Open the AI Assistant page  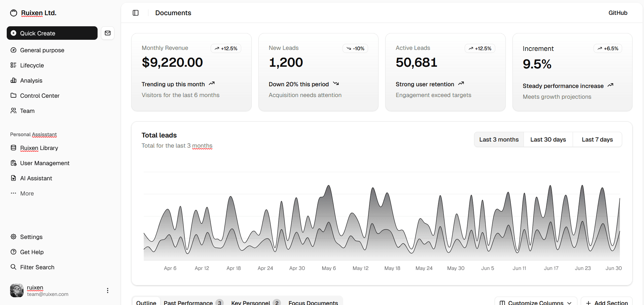click(x=36, y=178)
